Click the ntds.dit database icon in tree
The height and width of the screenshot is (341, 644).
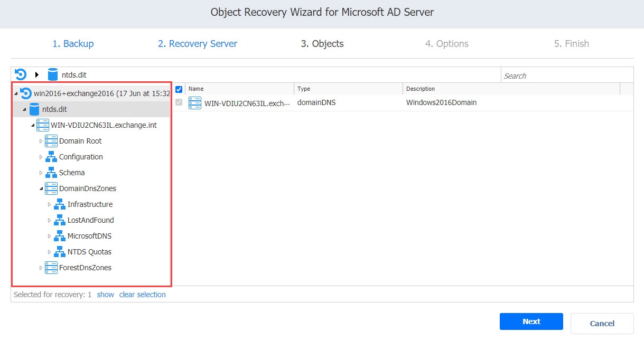point(34,109)
